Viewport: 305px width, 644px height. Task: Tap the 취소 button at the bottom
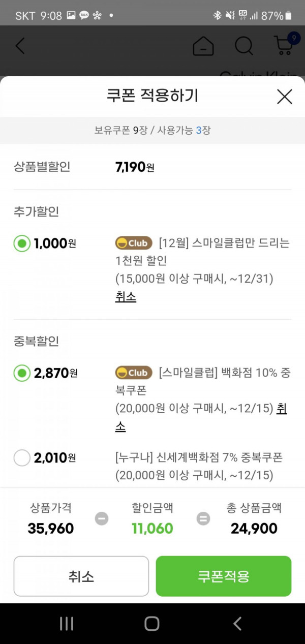[81, 576]
